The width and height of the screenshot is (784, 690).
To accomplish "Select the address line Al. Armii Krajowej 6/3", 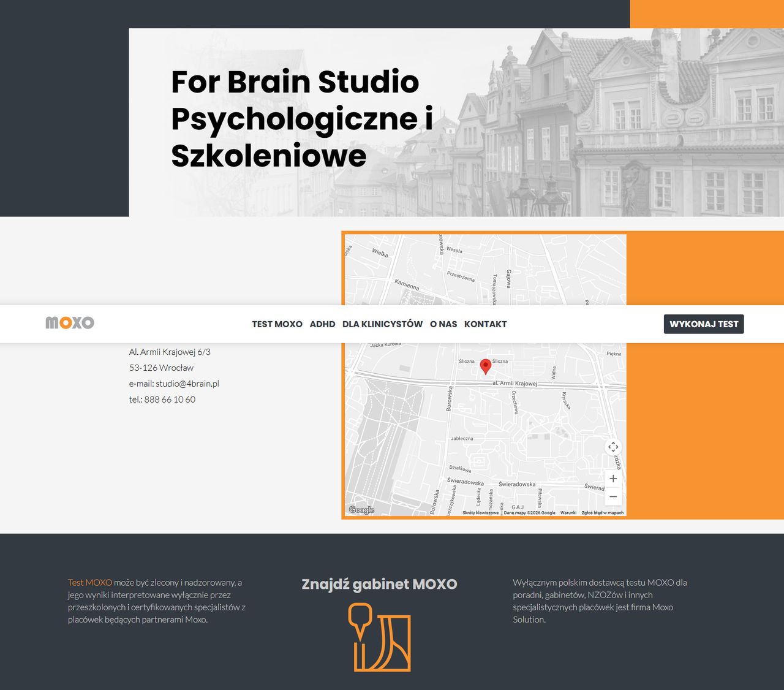I will point(170,352).
